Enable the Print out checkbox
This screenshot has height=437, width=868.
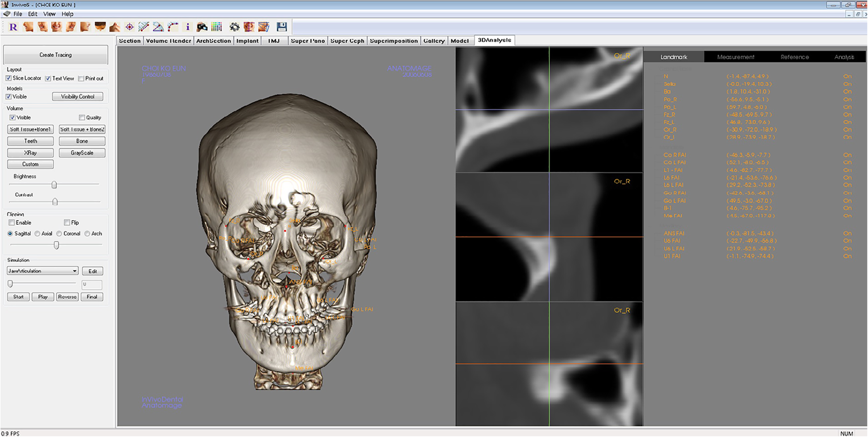[x=81, y=78]
